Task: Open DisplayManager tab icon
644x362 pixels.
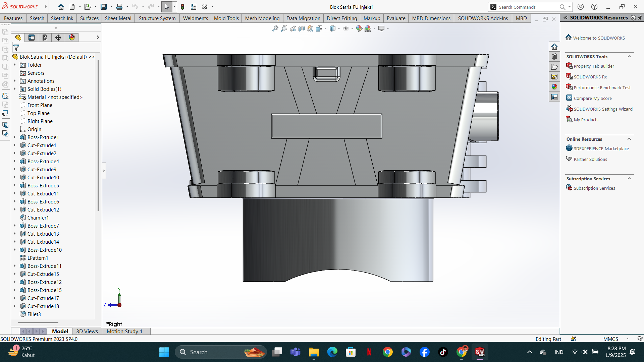Action: (72, 38)
